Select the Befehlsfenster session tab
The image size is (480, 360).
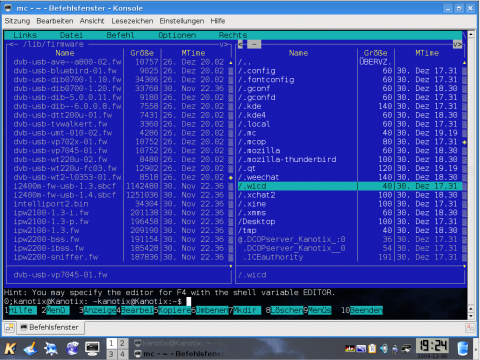(x=50, y=328)
